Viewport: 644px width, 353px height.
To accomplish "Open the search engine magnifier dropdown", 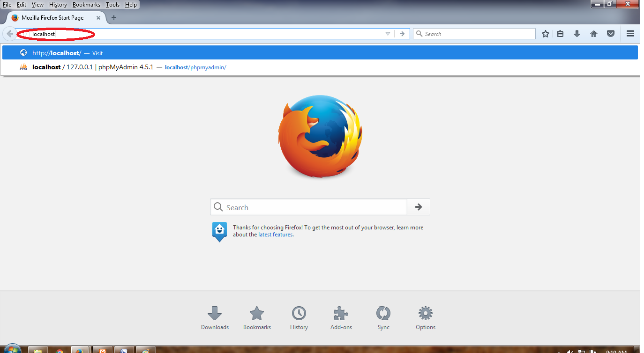I will click(x=419, y=33).
